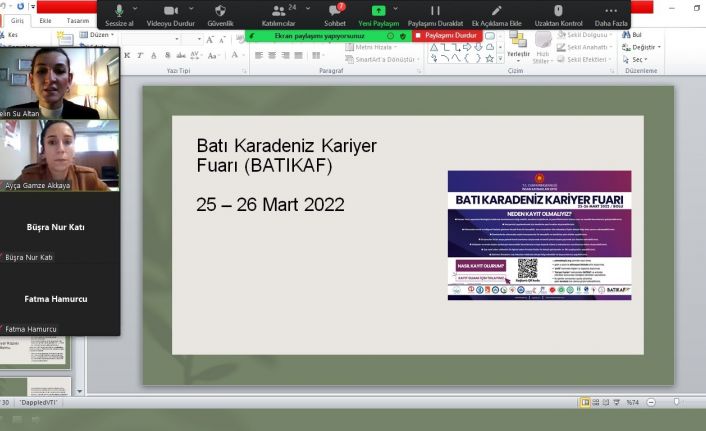This screenshot has height=431, width=706.
Task: Switch to the Ekle ribbon tab
Action: [x=46, y=20]
